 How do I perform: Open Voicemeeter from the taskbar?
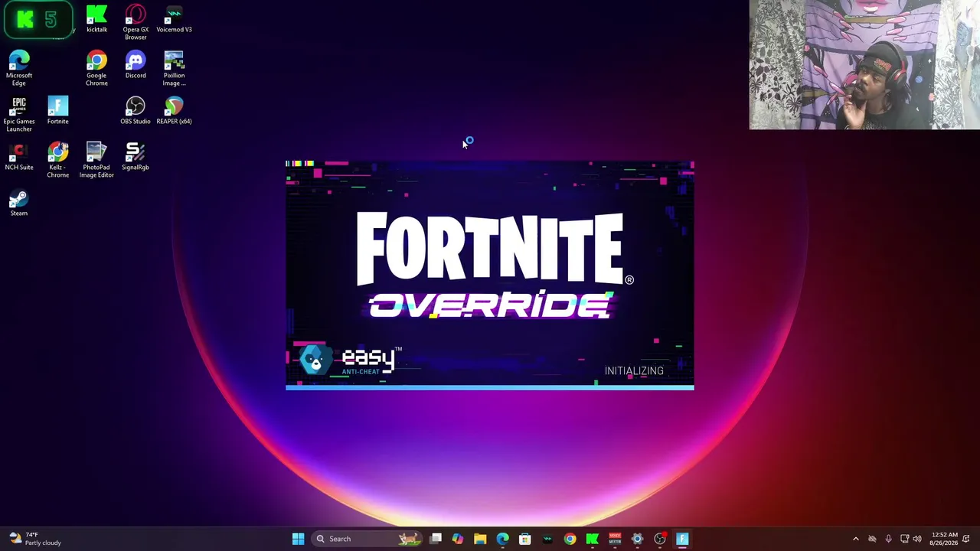pos(615,539)
